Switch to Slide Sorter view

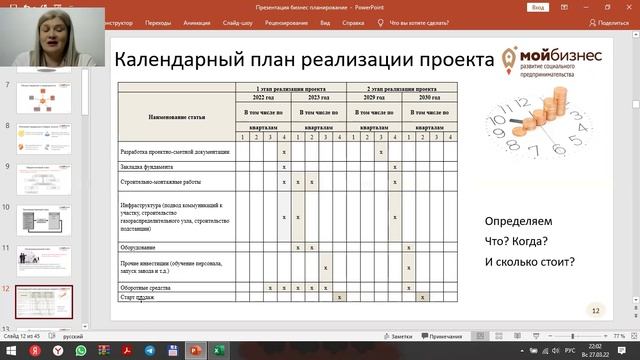click(x=499, y=336)
